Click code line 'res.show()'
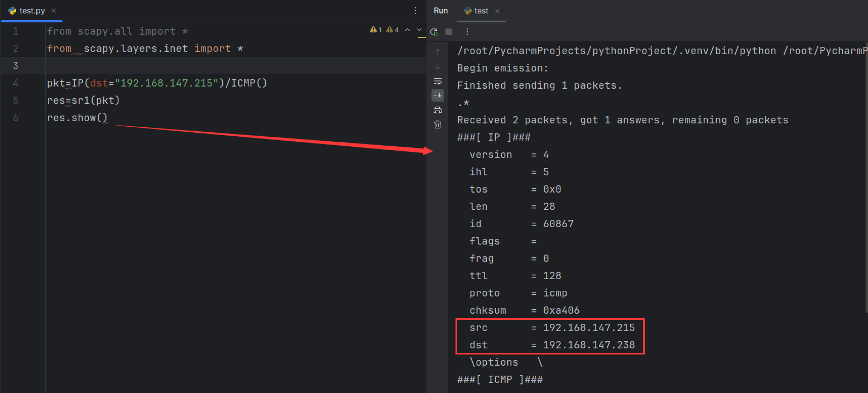868x393 pixels. pos(77,118)
